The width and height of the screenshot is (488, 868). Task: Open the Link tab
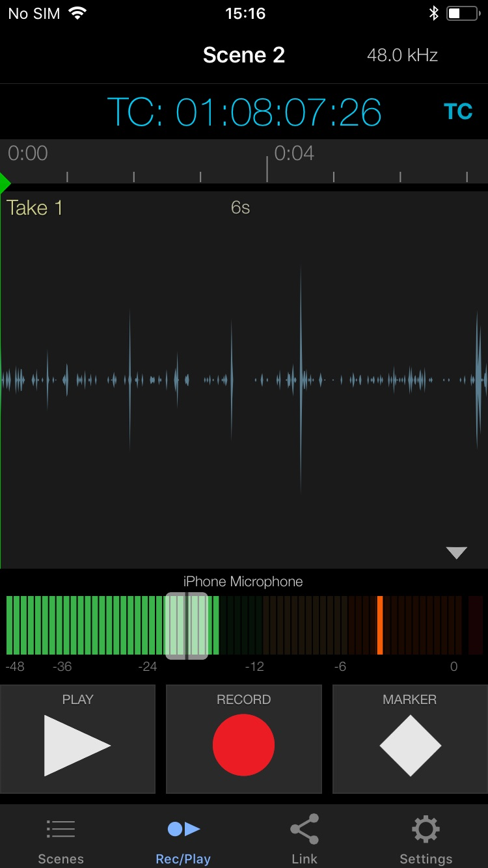(305, 839)
